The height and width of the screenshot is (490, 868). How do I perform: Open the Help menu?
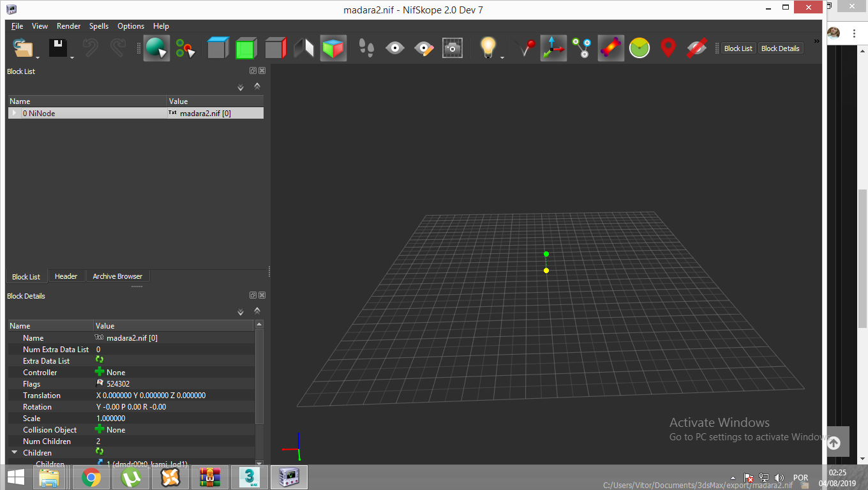[x=161, y=26]
